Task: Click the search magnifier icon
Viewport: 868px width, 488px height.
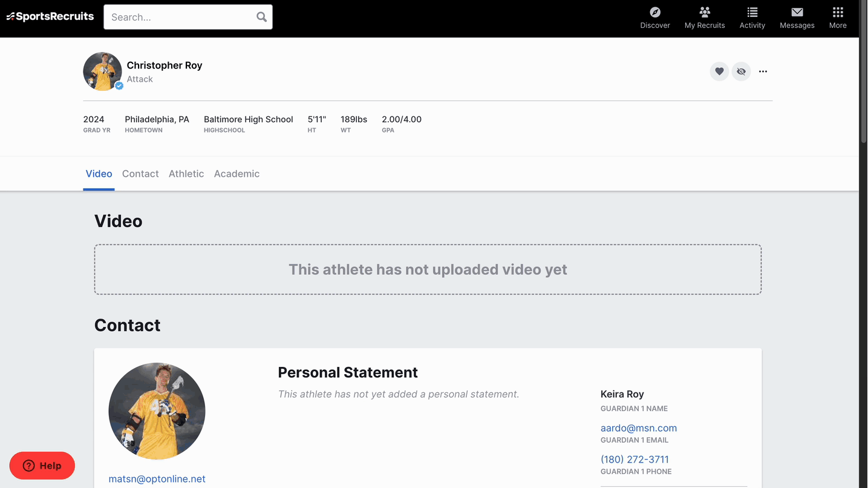Action: click(x=261, y=16)
